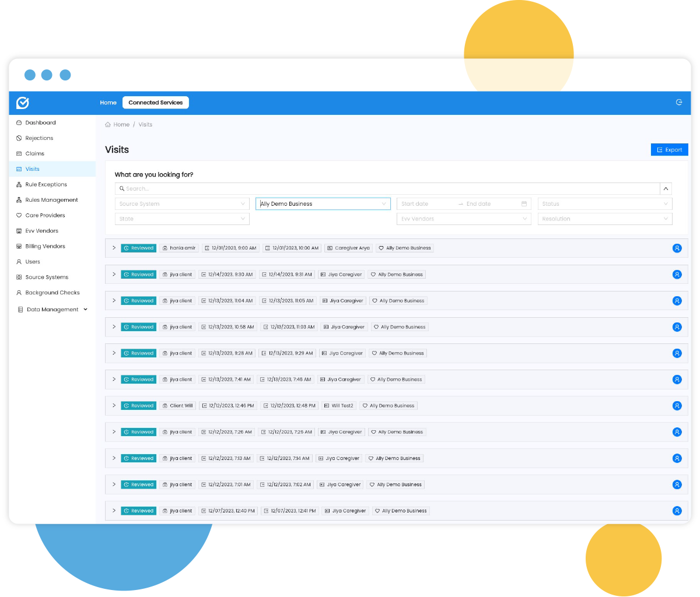700x597 pixels.
Task: Expand the hania amir visit row
Action: click(x=114, y=248)
